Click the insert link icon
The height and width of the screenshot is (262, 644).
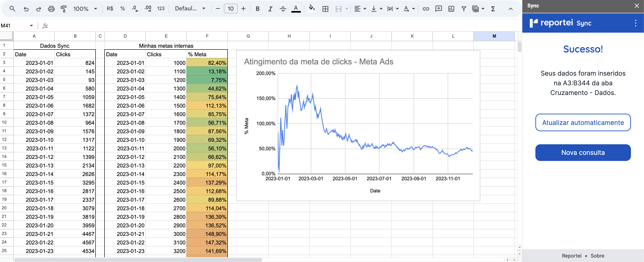(426, 9)
